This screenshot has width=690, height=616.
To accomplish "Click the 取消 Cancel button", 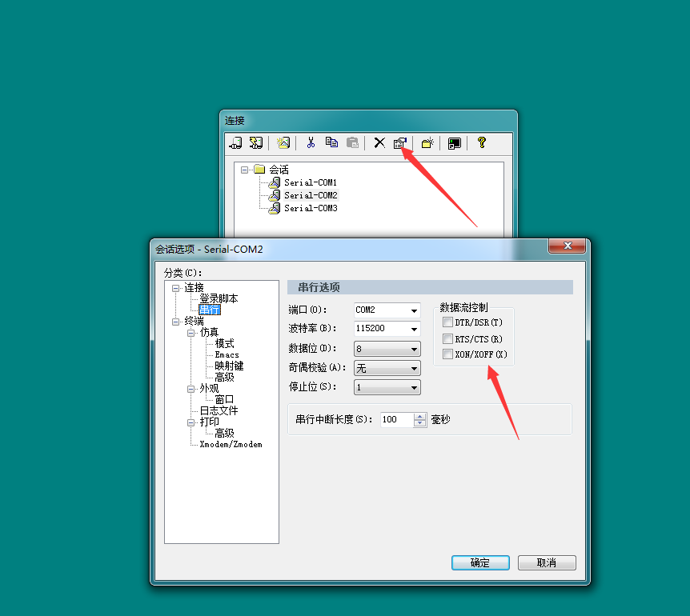I will tap(547, 562).
